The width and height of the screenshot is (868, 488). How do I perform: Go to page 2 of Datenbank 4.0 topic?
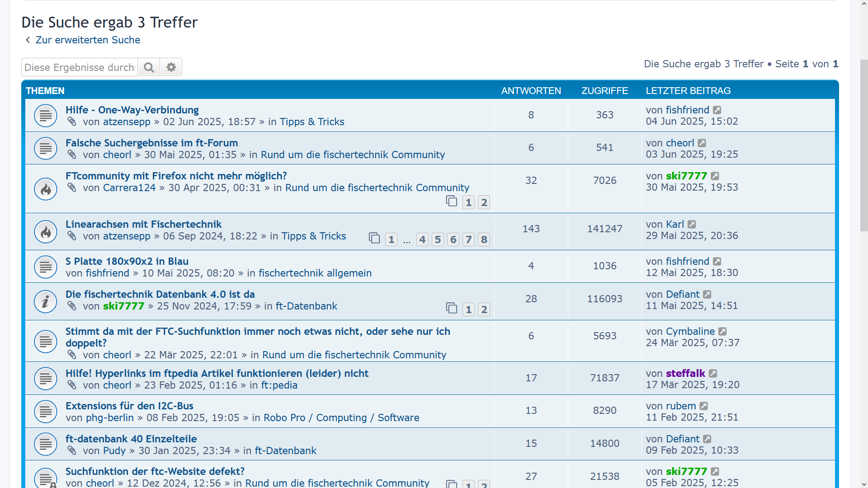(484, 310)
